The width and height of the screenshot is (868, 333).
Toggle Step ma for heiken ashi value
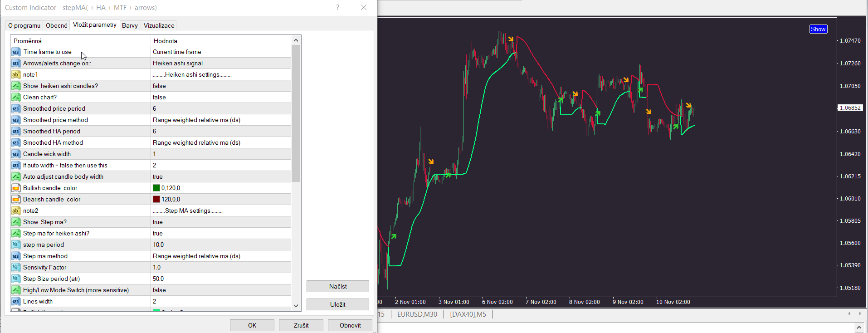(221, 233)
